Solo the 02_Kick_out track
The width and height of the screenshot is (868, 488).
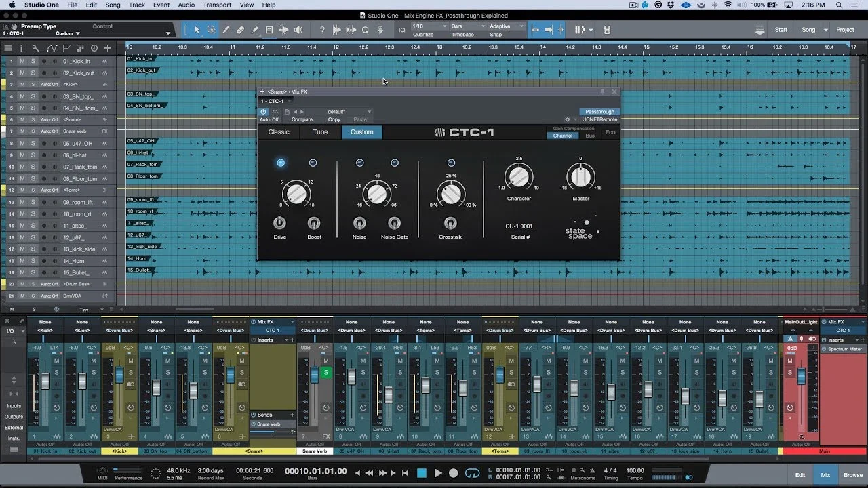(x=33, y=73)
